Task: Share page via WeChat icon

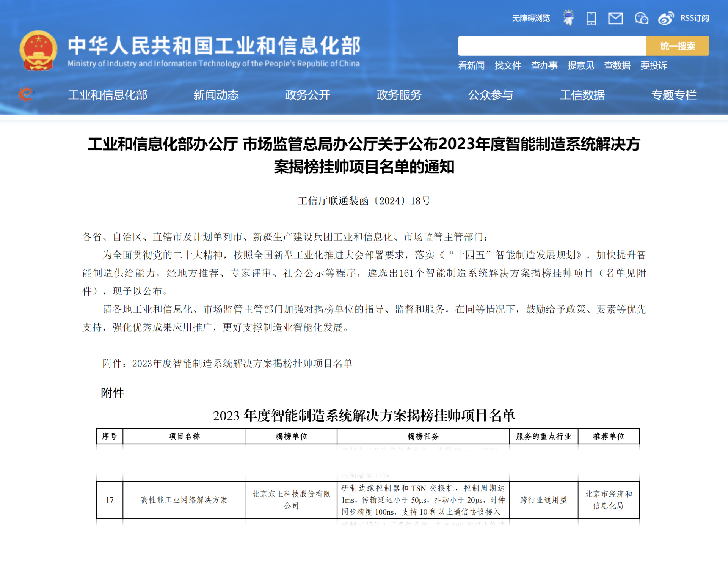Action: (x=641, y=17)
